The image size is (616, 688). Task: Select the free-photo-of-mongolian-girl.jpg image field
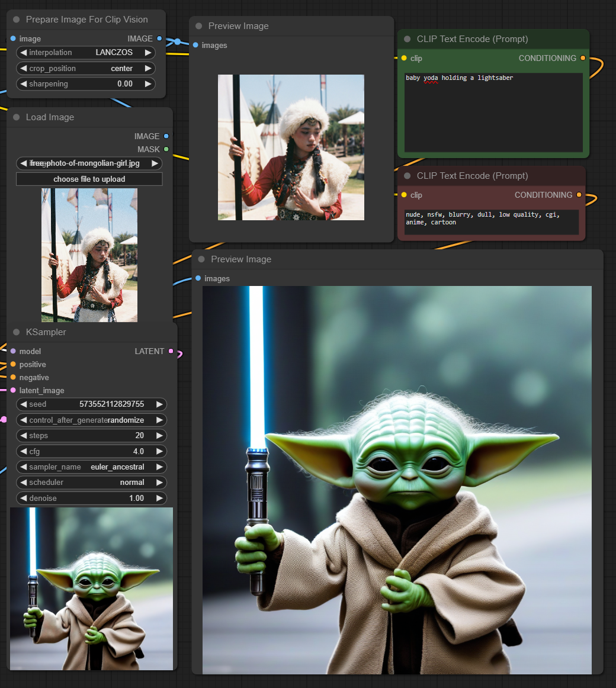pos(89,163)
